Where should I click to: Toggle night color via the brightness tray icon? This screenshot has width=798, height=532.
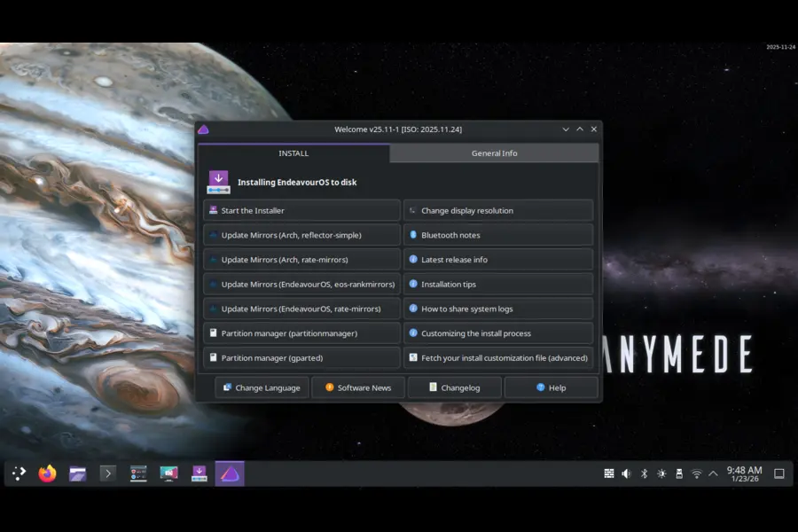(x=661, y=473)
